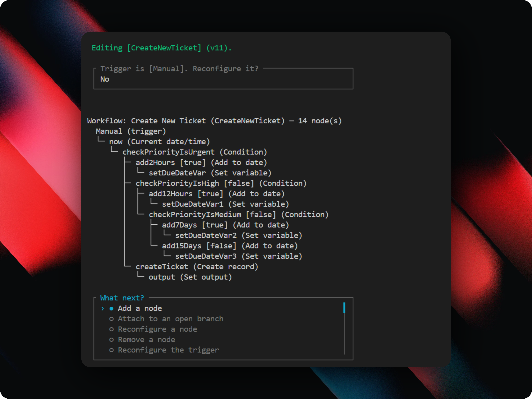Click the 'Workflow: Create New Ticket' summary line

214,121
